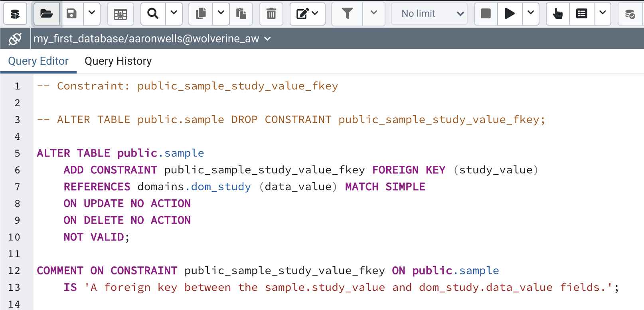This screenshot has height=310, width=644.
Task: Select the Query Editor tab
Action: 38,61
